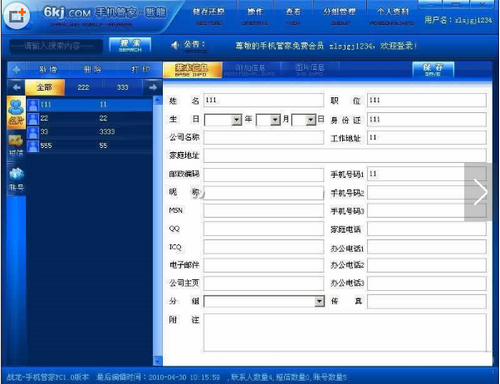Viewport: 500px width, 384px height.
Task: Open the 查看 View menu
Action: coord(293,16)
